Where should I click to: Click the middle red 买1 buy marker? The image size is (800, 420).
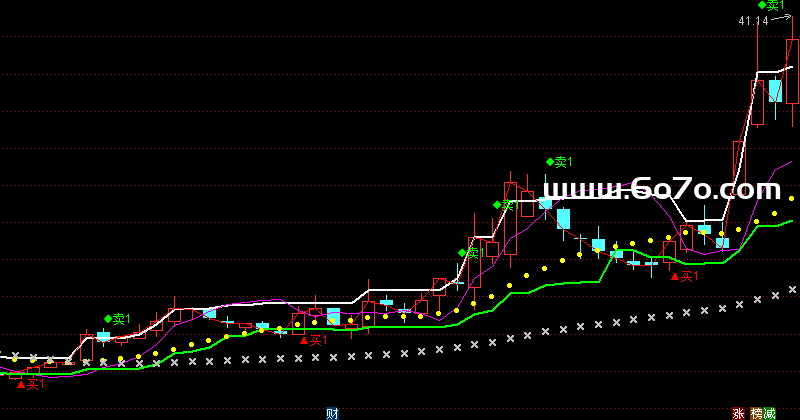coord(314,340)
